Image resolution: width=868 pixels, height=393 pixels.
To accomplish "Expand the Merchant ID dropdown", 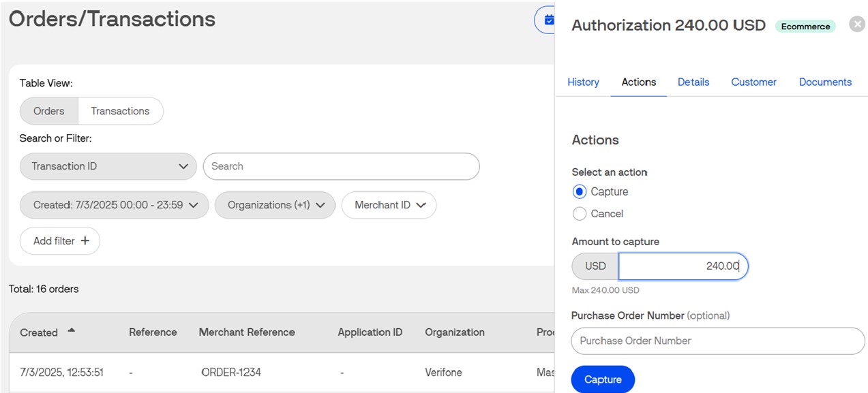I will (x=389, y=205).
